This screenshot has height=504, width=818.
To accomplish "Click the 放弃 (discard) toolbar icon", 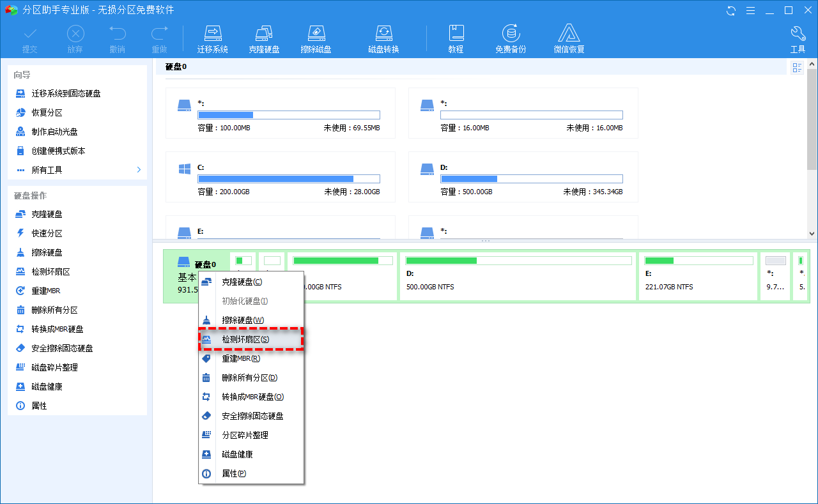I will 75,39.
